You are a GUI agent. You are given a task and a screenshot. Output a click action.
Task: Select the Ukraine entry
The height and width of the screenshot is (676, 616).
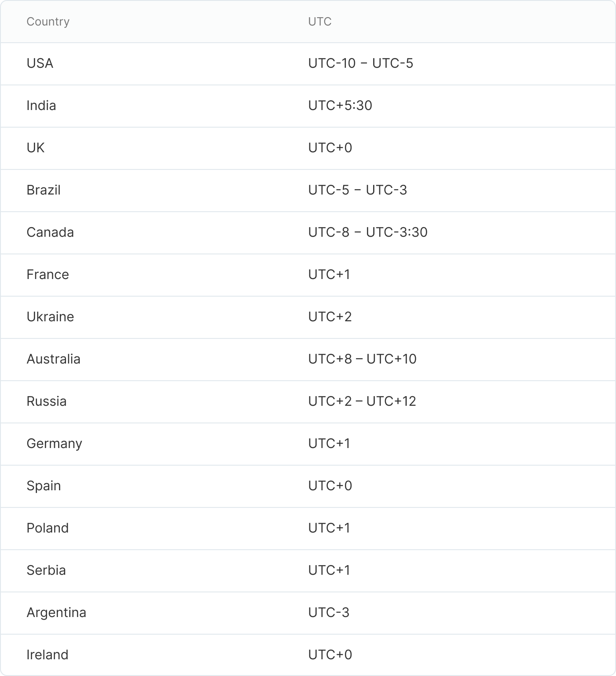(x=50, y=317)
